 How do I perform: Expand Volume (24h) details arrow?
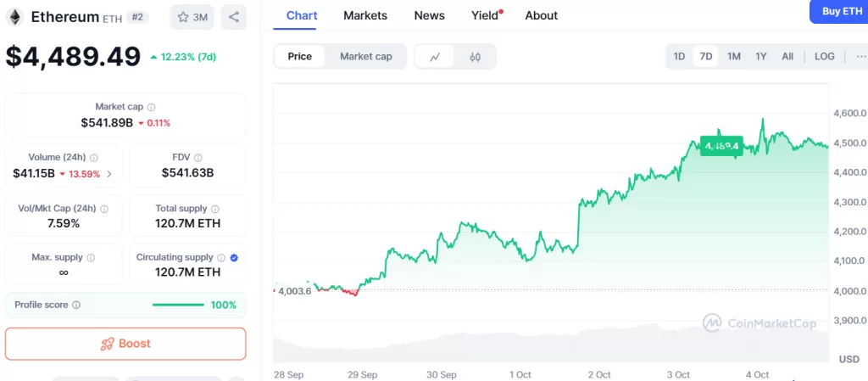coord(108,174)
